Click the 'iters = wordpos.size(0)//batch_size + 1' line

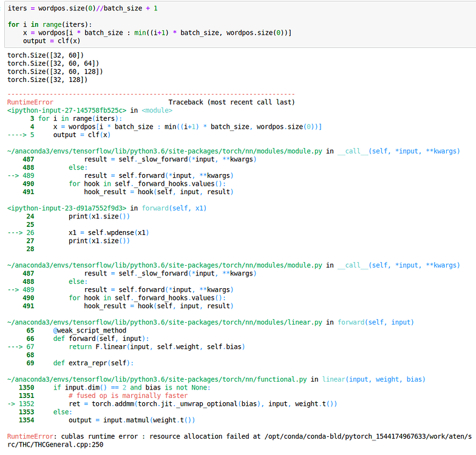[84, 7]
